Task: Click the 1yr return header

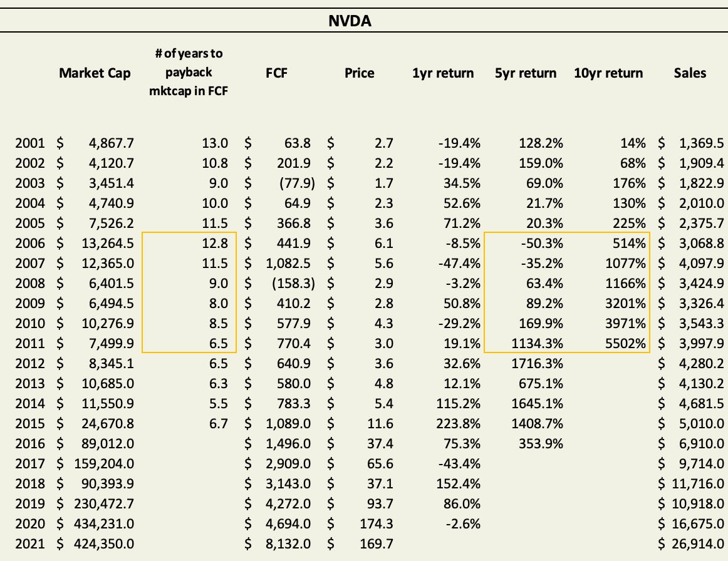Action: (x=443, y=73)
